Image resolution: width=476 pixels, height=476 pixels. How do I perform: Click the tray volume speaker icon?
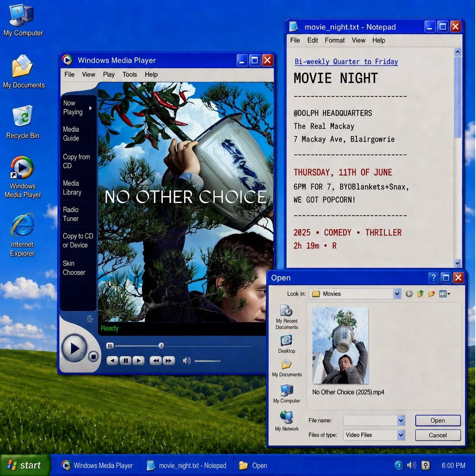click(x=411, y=465)
